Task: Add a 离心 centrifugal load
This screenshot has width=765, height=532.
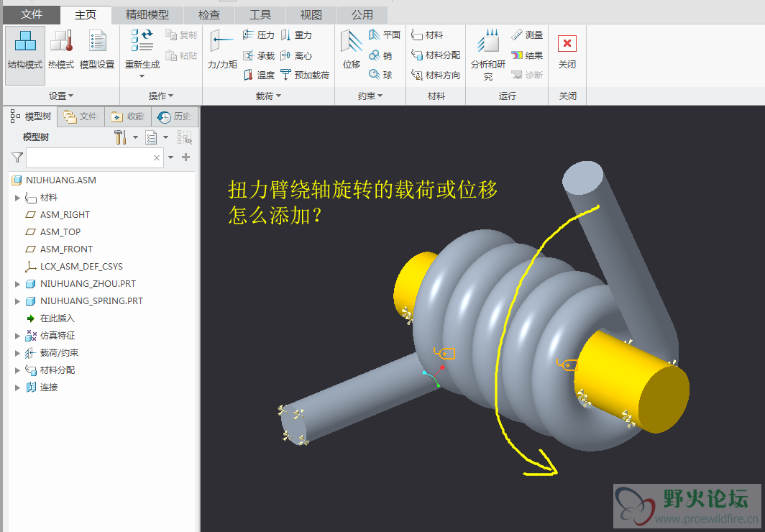Action: tap(296, 55)
